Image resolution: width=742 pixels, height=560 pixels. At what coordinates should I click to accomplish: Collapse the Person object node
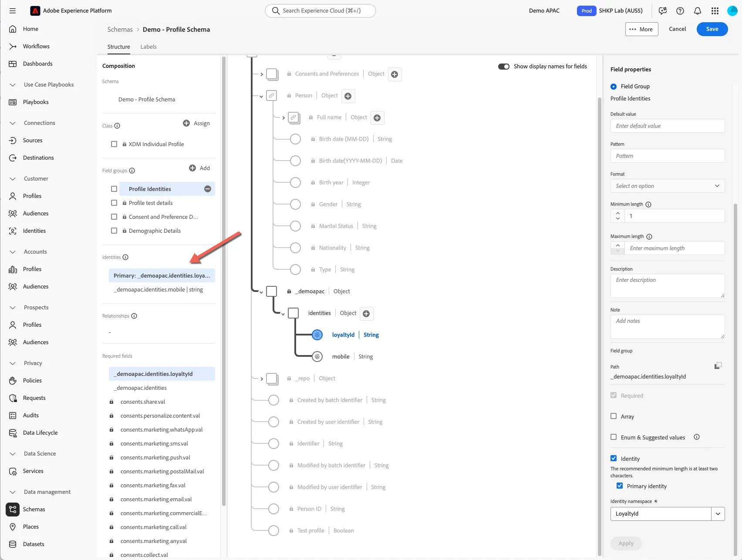(261, 97)
